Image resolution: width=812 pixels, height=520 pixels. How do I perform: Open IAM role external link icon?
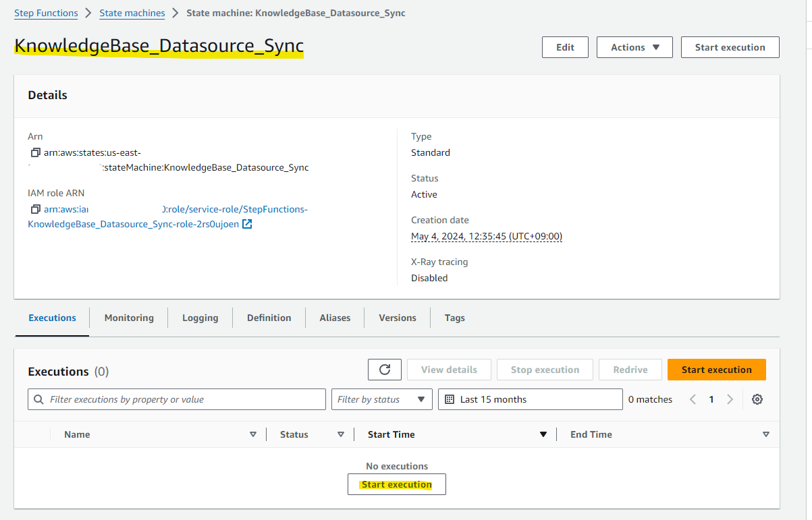(247, 224)
